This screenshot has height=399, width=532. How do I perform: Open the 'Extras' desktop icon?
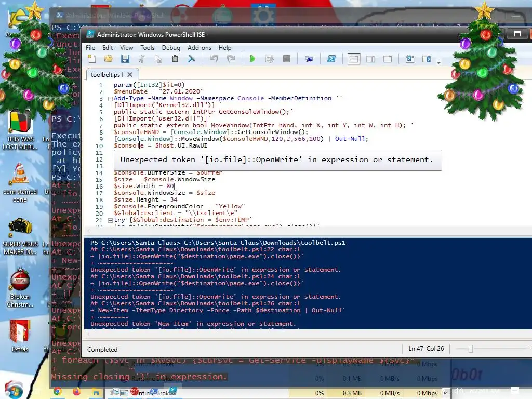20,336
